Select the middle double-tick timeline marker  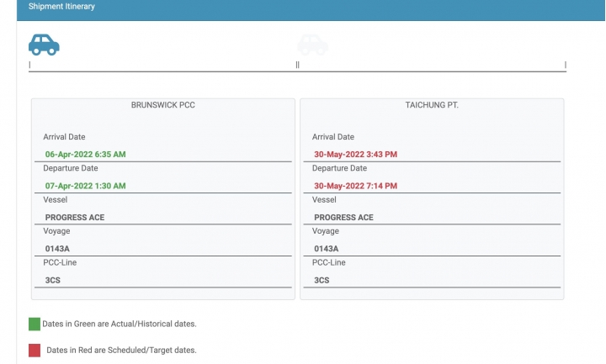298,65
